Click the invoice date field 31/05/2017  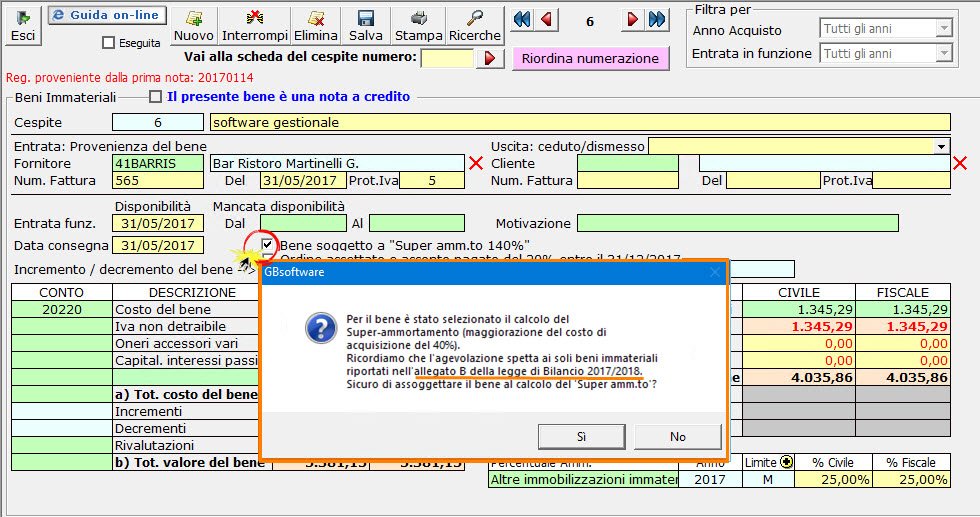click(x=303, y=181)
